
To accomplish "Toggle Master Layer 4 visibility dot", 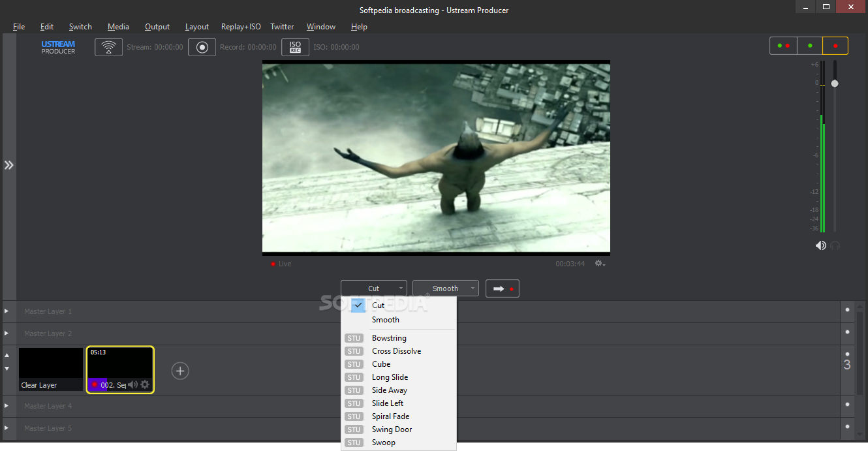I will click(847, 405).
